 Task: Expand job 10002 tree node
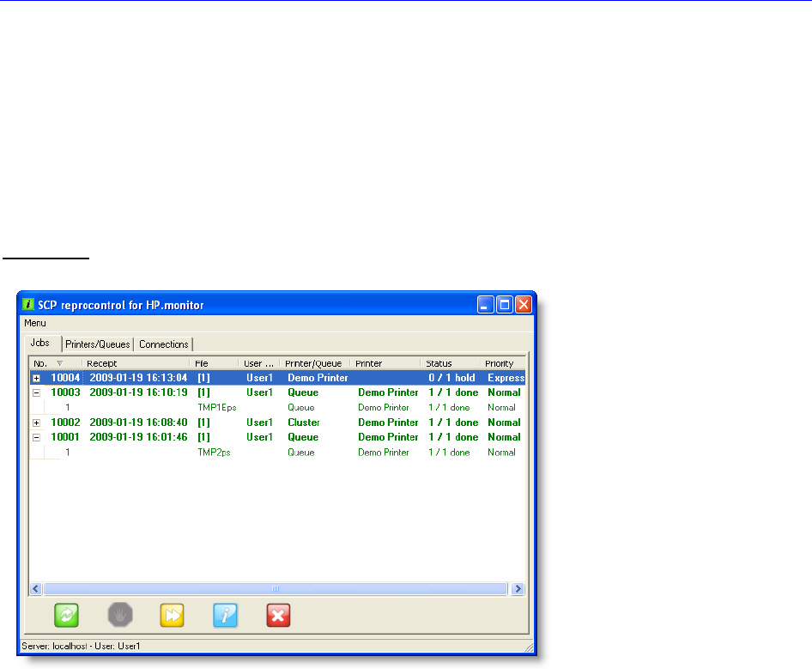coord(36,423)
